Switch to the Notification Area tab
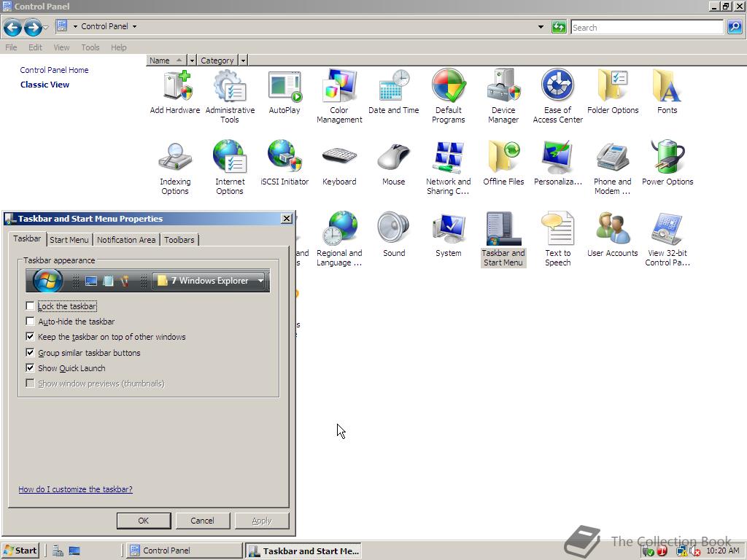This screenshot has width=747, height=560. click(126, 239)
